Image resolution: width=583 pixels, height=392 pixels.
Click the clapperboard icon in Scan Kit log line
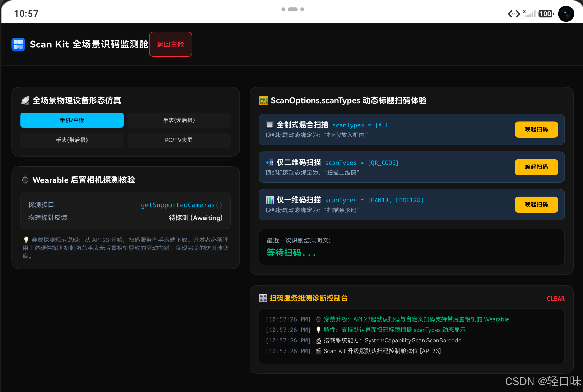pyautogui.click(x=318, y=351)
